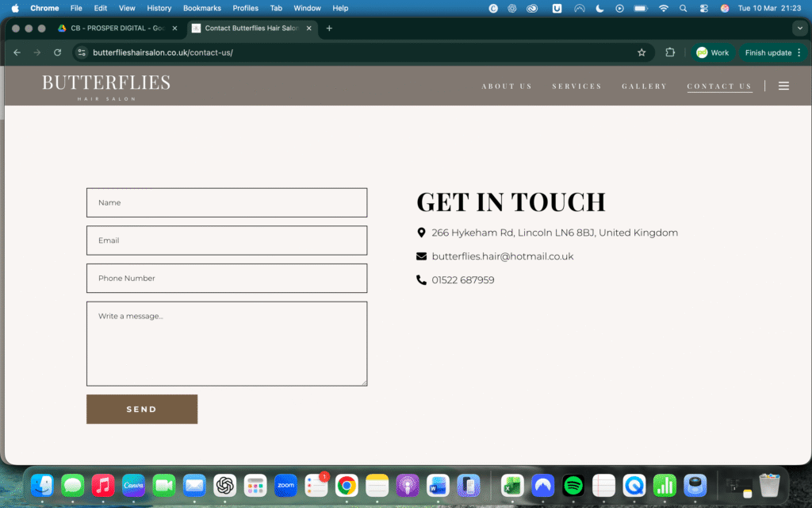Open the Work profile button in Chrome
This screenshot has width=812, height=508.
coord(711,52)
